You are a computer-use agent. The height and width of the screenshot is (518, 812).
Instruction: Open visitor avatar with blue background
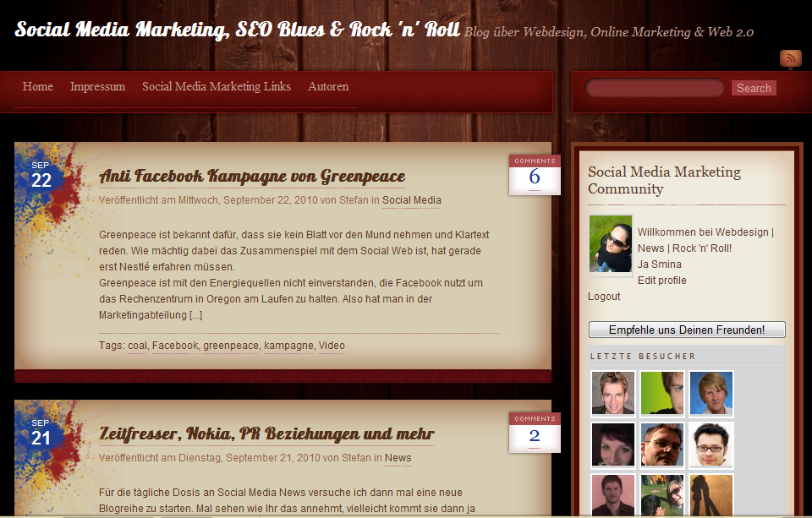tap(711, 394)
